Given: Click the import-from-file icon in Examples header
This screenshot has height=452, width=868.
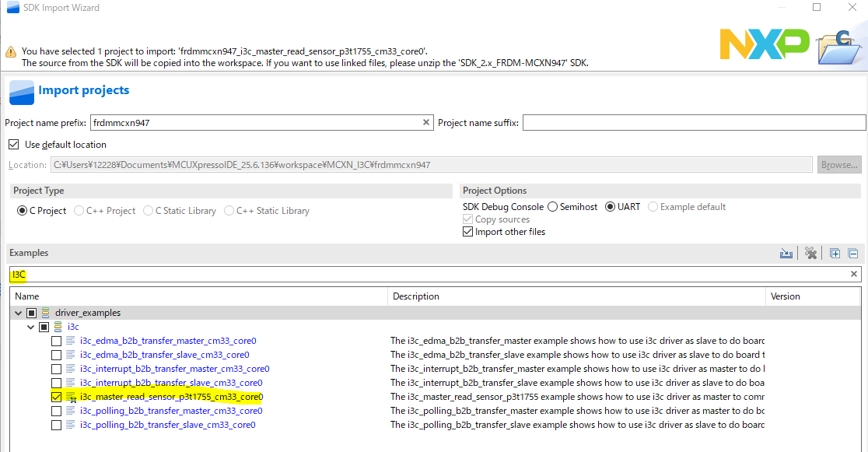Looking at the screenshot, I should (x=786, y=254).
